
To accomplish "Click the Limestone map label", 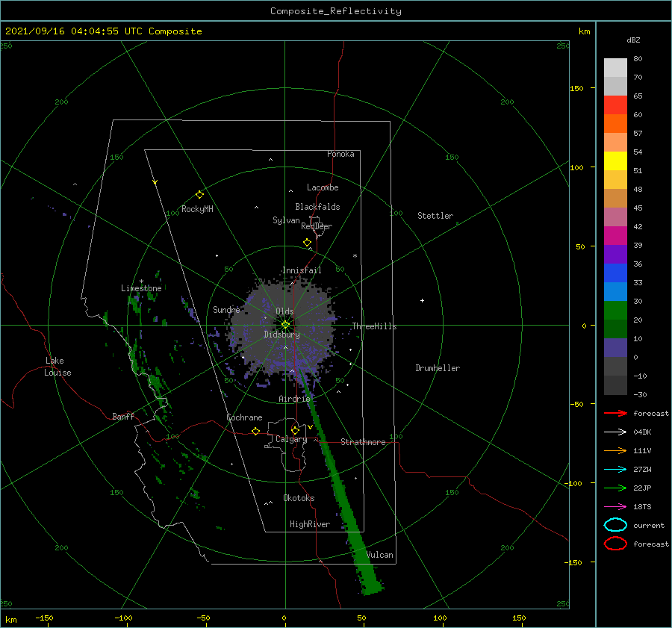I will (141, 288).
